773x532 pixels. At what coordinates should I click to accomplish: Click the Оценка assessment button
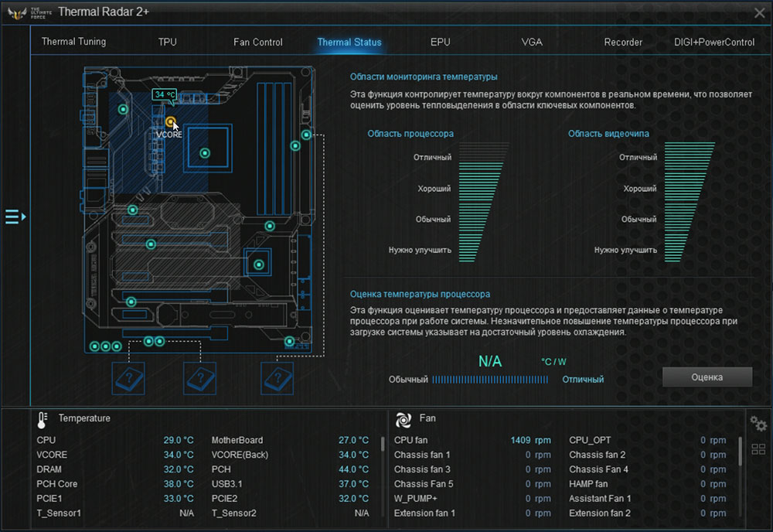[707, 377]
